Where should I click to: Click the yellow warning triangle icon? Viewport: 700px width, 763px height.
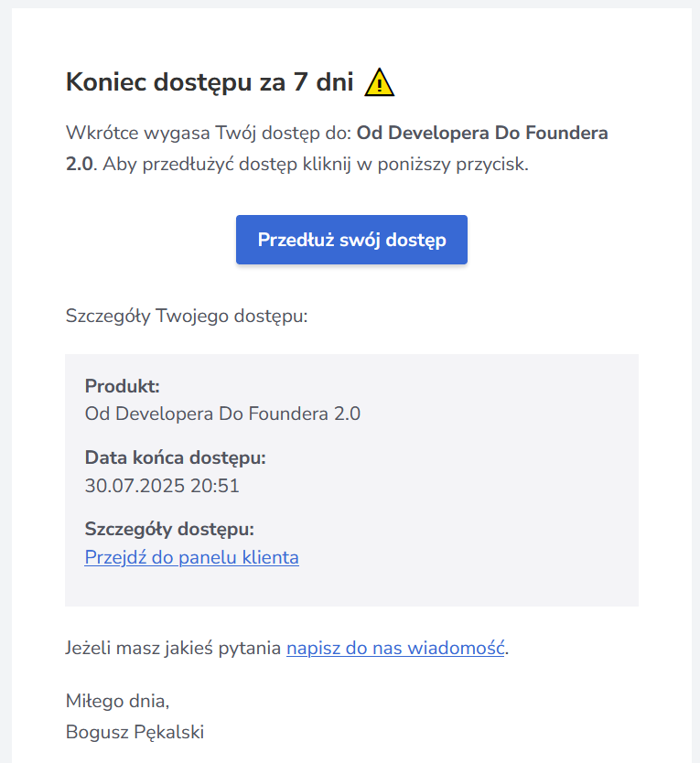coord(379,83)
